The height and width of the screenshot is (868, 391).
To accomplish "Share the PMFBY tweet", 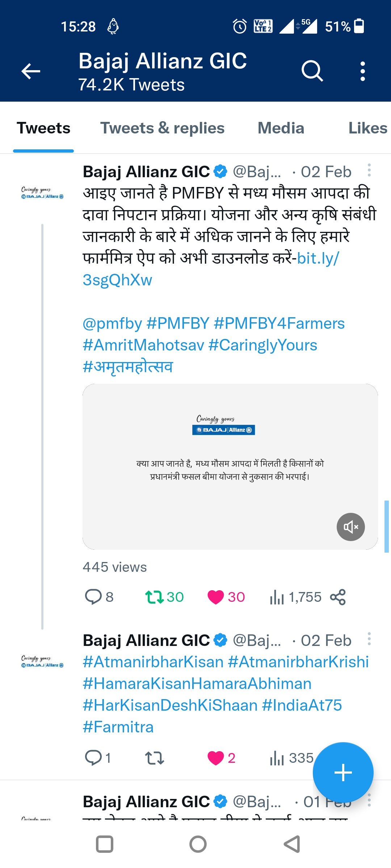I will [x=338, y=597].
